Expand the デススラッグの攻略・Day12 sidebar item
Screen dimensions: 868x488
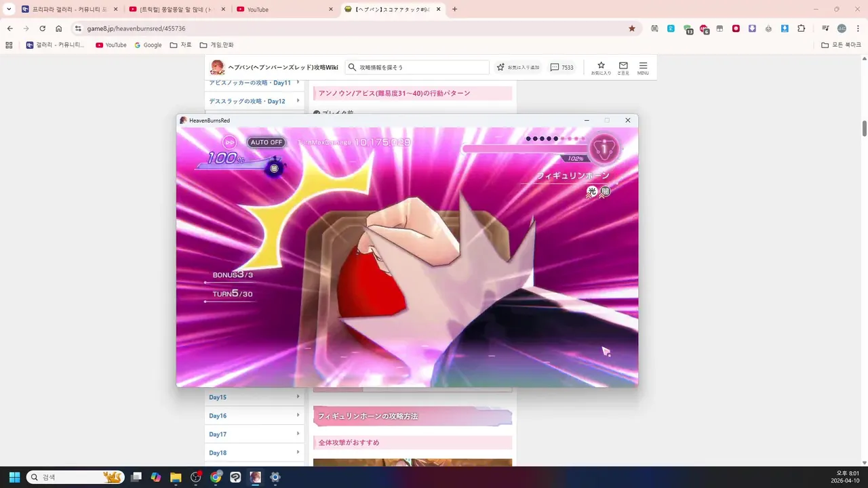[x=254, y=101]
